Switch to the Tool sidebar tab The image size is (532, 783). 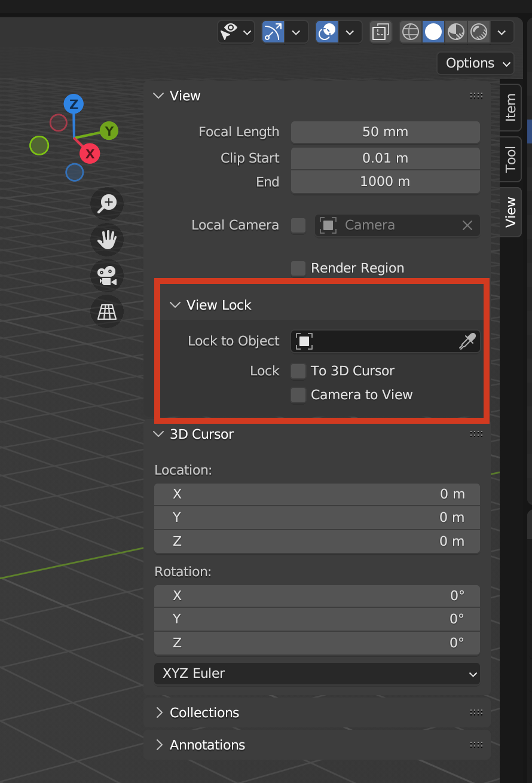510,159
